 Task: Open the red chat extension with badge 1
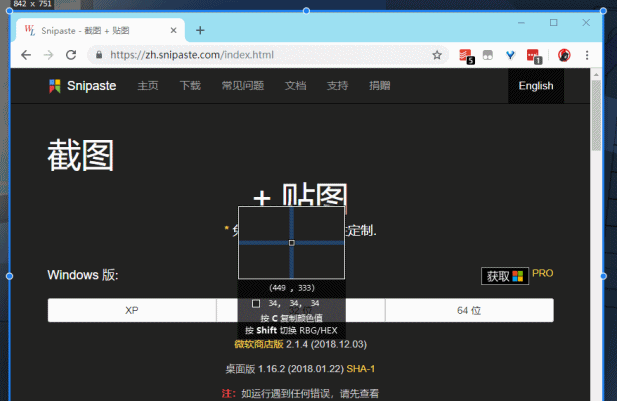point(534,56)
